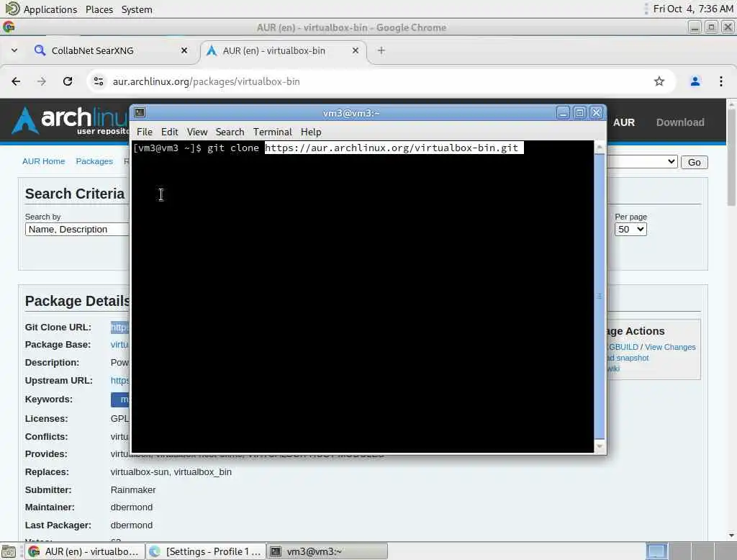This screenshot has height=560, width=737.
Task: Reload the AUR page
Action: pos(68,81)
